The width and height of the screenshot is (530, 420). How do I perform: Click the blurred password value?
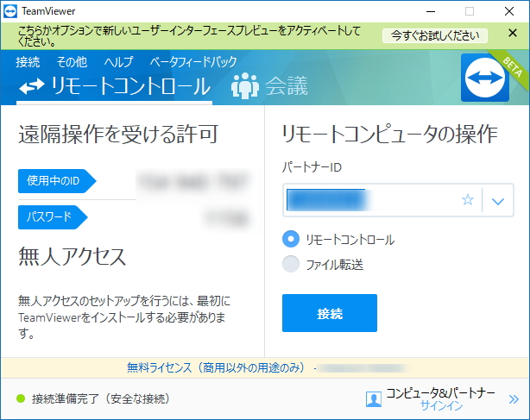pos(228,218)
